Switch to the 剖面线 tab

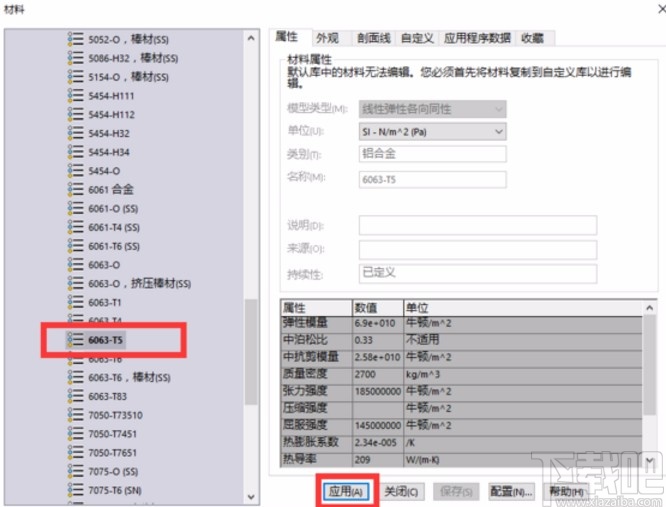(373, 38)
